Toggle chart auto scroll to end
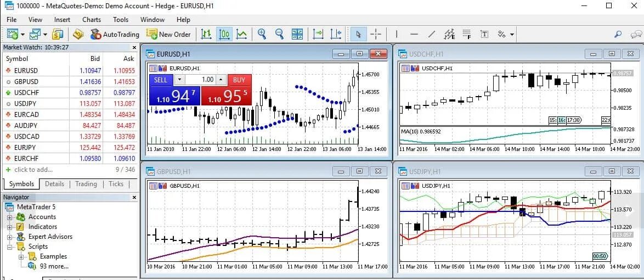The width and height of the screenshot is (644, 280). coord(318,34)
